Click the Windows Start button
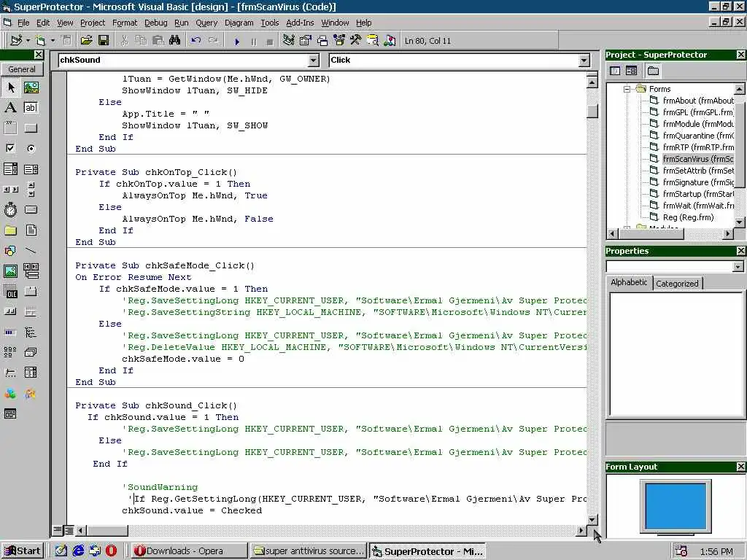 (x=23, y=551)
